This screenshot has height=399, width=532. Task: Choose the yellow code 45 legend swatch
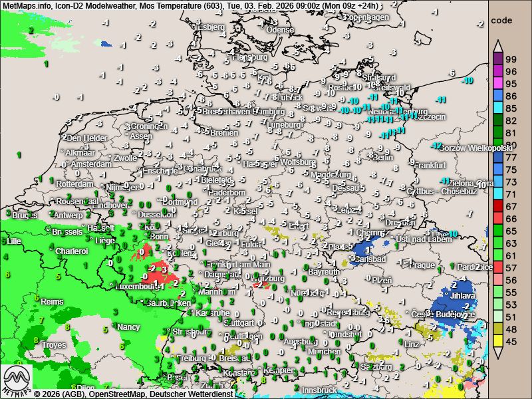(x=499, y=342)
